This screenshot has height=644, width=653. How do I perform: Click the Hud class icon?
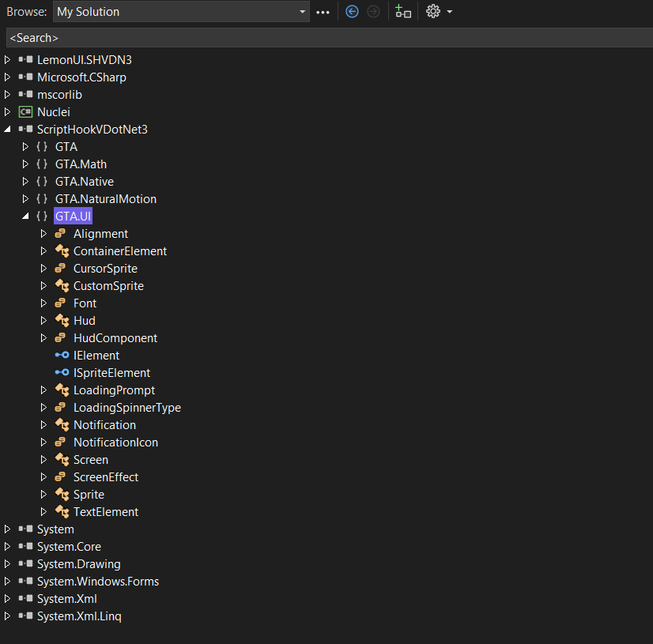point(62,321)
